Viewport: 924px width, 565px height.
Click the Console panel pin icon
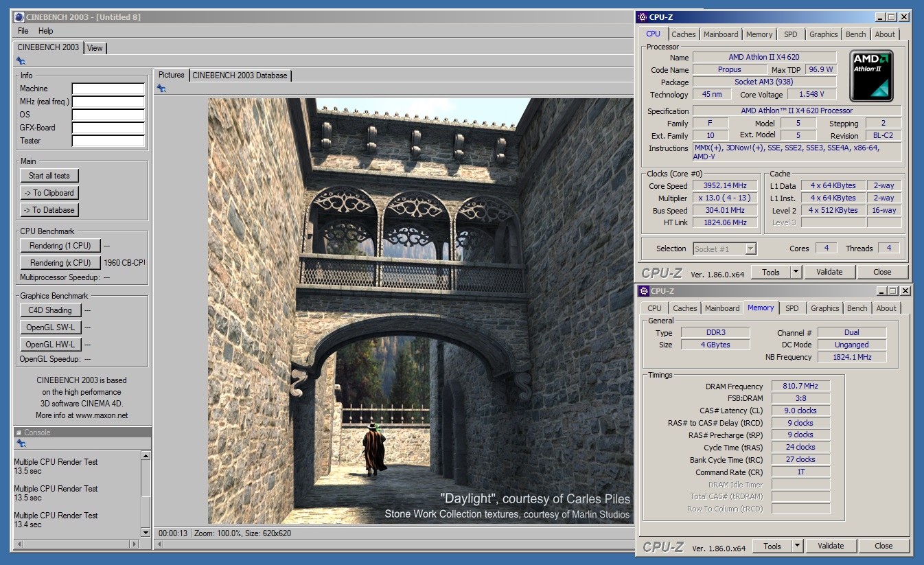(x=21, y=444)
